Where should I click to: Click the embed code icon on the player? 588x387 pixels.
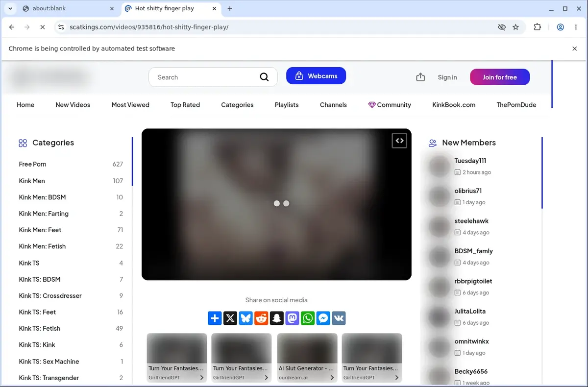point(399,141)
